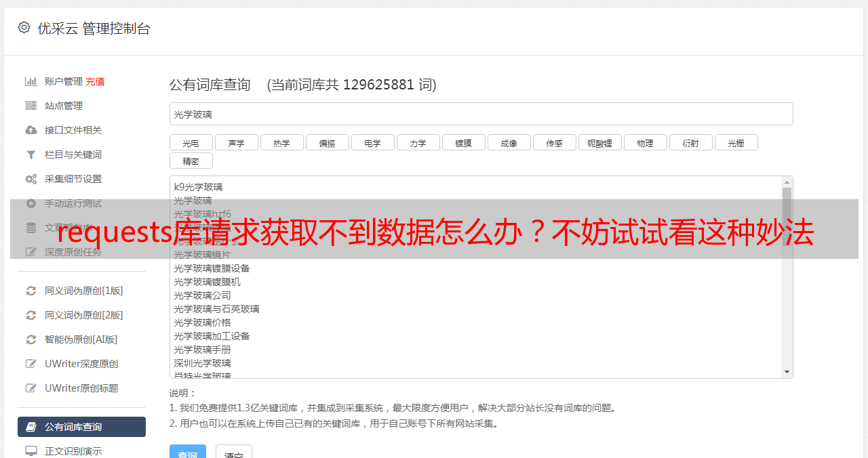The image size is (868, 458).
Task: Select the 衍射 tag button
Action: 690,142
